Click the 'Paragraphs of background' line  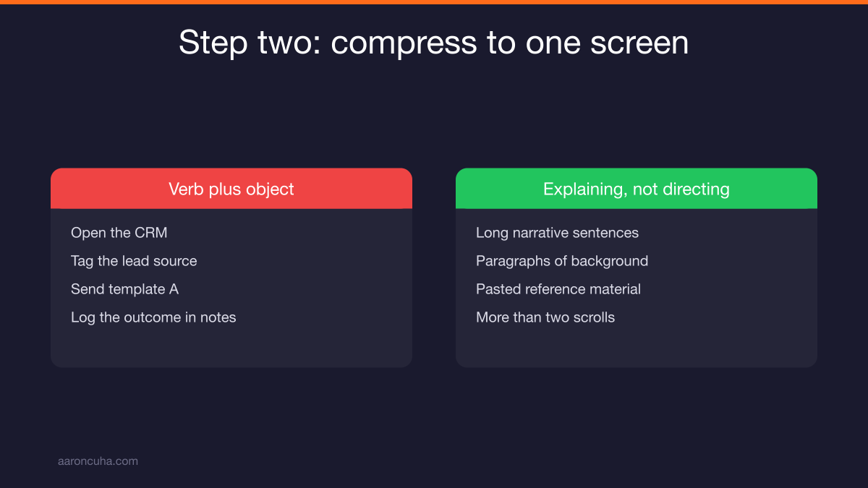pyautogui.click(x=562, y=261)
